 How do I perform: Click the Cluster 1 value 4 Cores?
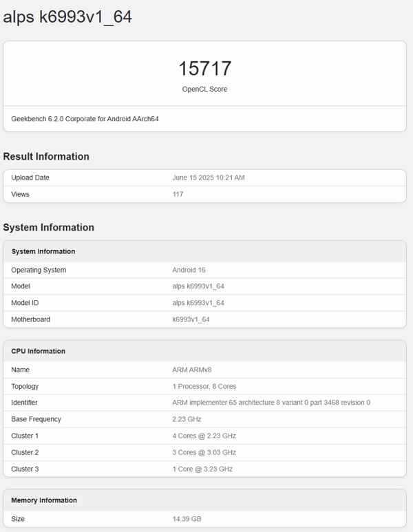[x=204, y=436]
